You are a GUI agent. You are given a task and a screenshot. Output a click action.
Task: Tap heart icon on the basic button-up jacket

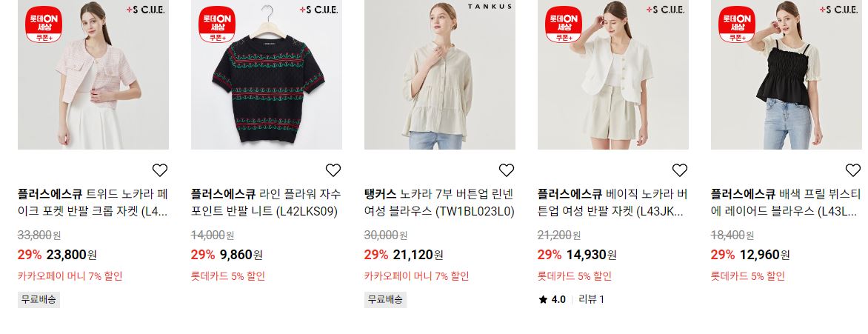[680, 170]
